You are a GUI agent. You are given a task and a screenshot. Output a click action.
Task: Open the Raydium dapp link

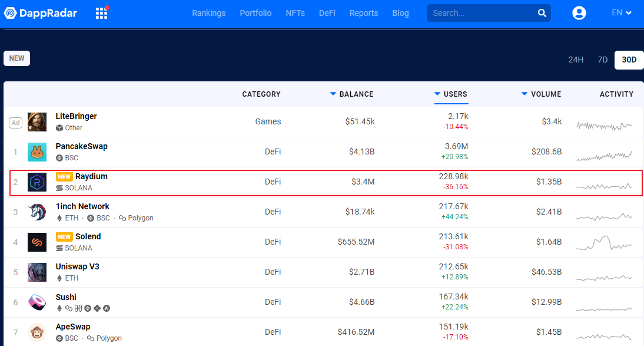pos(92,176)
